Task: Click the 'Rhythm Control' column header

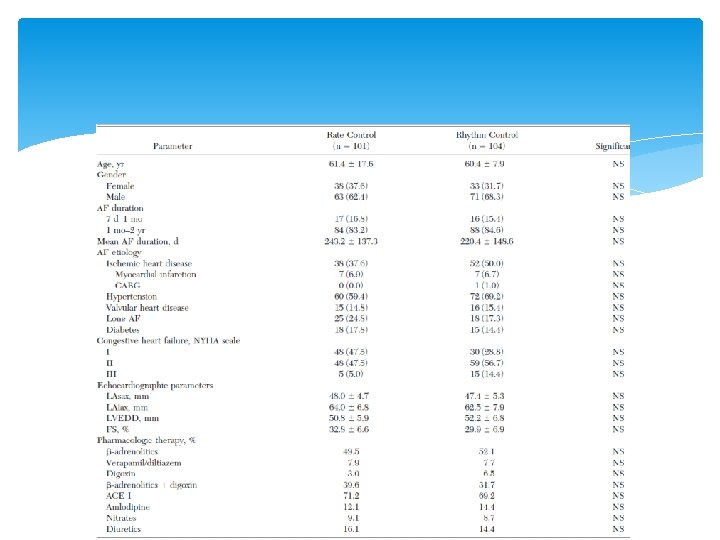Action: point(487,135)
